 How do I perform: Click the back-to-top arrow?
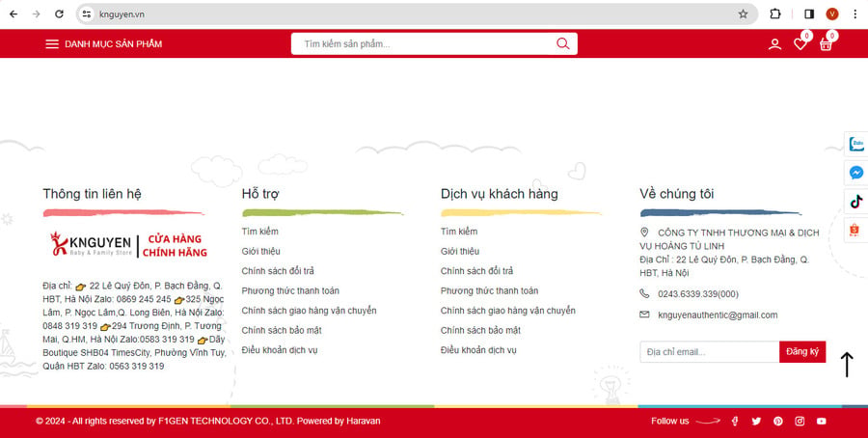coord(847,365)
